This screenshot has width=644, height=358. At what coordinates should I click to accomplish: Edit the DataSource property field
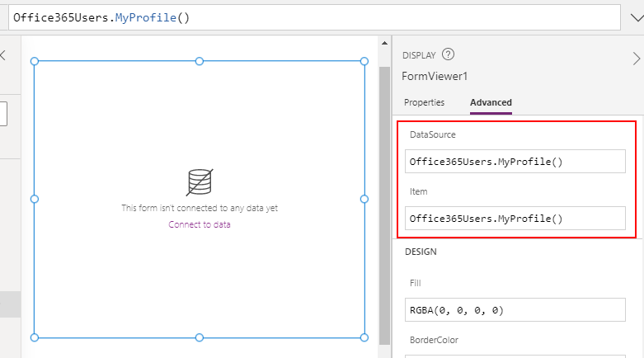[515, 161]
